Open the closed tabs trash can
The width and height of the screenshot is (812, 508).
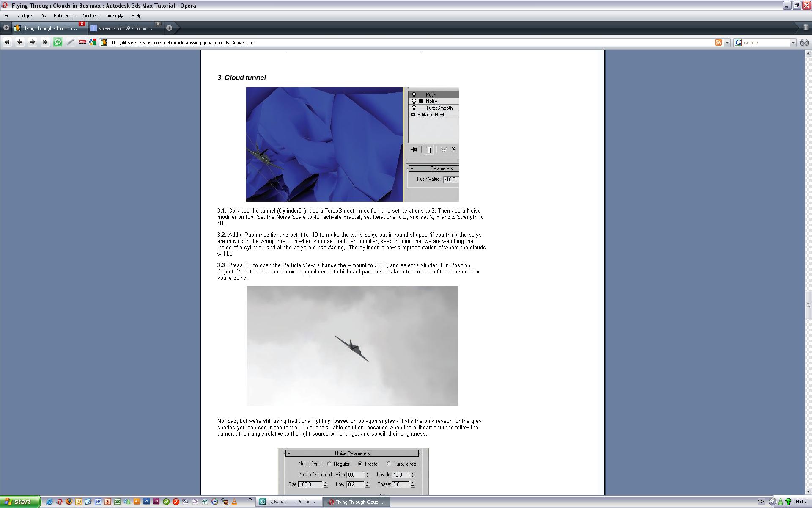pyautogui.click(x=806, y=28)
